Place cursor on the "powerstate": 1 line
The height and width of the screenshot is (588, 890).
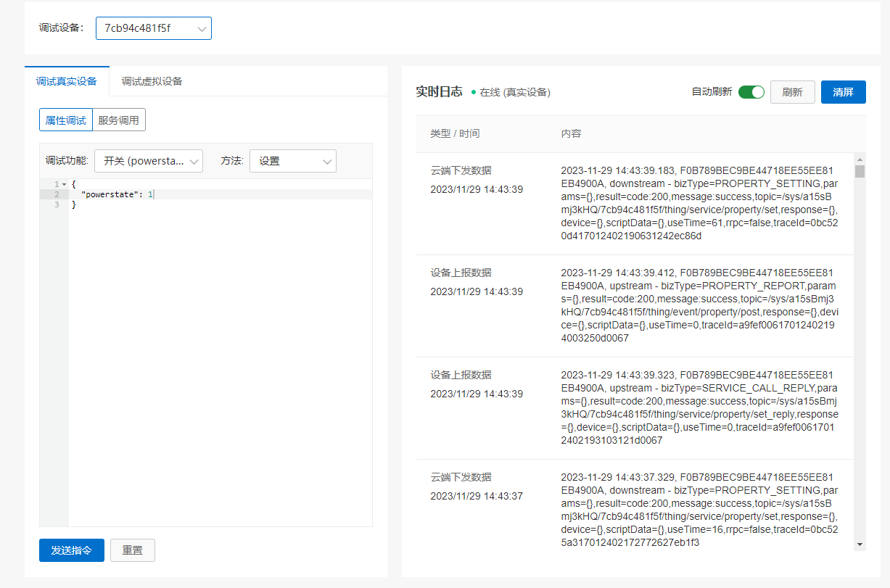click(221, 194)
